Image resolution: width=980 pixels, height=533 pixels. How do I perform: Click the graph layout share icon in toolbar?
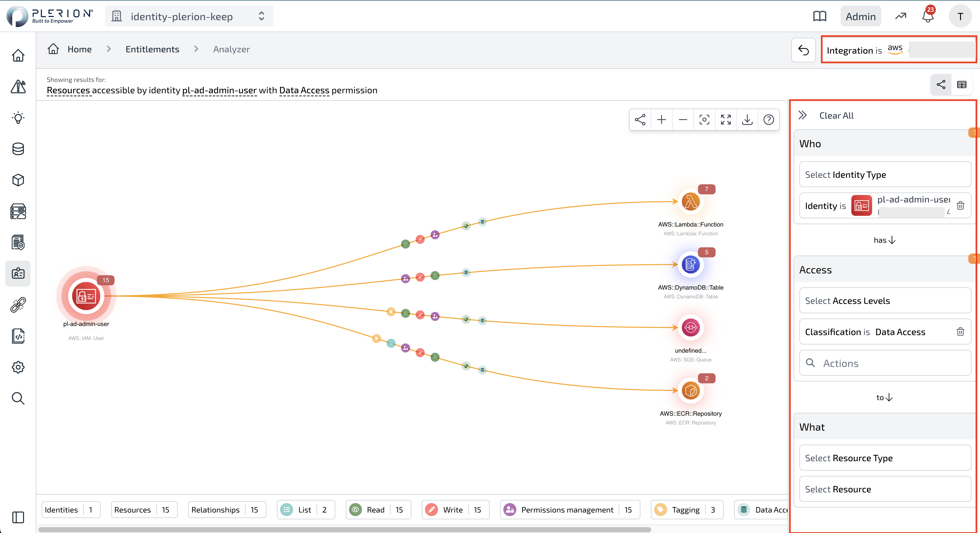tap(640, 120)
